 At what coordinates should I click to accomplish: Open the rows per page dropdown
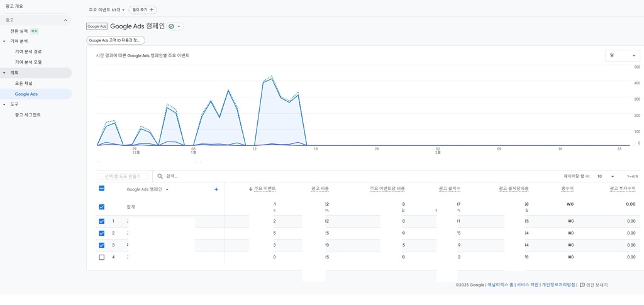tap(606, 176)
